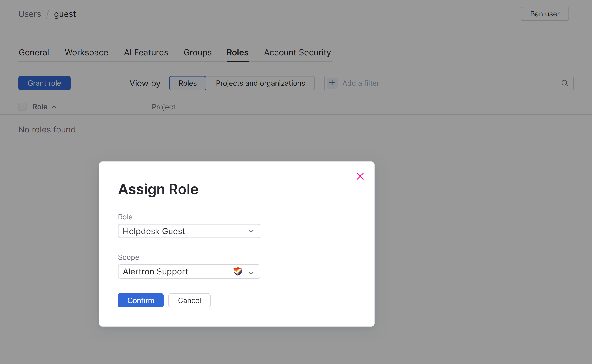Open the General tab

(x=34, y=52)
